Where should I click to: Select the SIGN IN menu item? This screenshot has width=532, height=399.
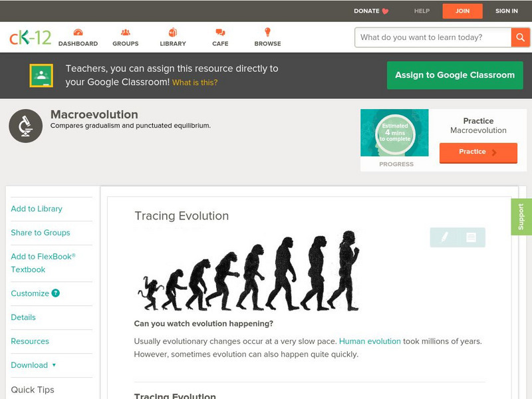(x=506, y=11)
